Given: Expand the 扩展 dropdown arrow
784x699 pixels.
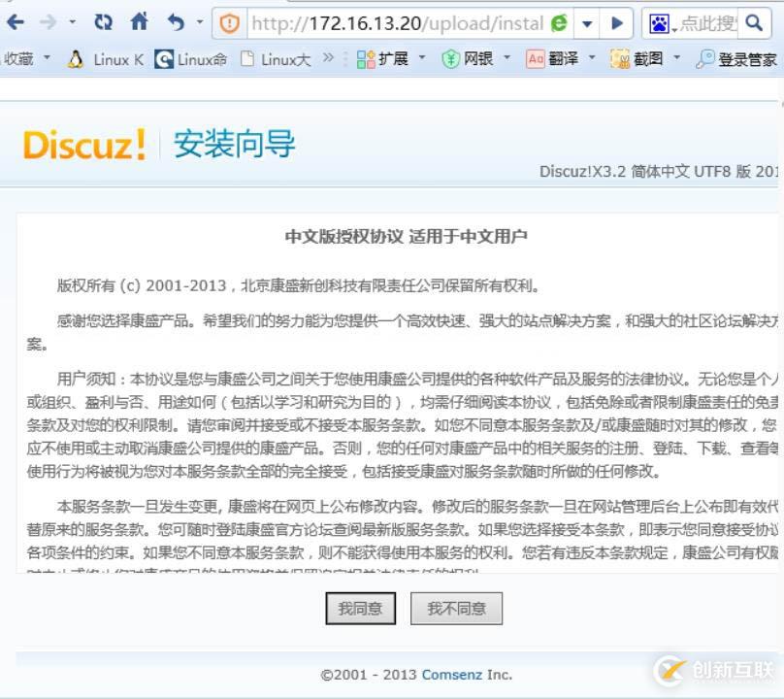Looking at the screenshot, I should point(421,58).
